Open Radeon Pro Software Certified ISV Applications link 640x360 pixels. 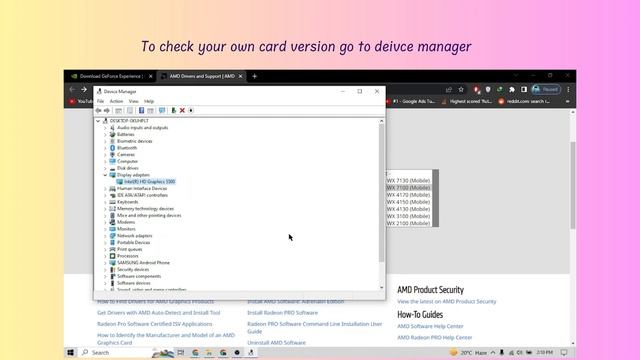point(154,324)
